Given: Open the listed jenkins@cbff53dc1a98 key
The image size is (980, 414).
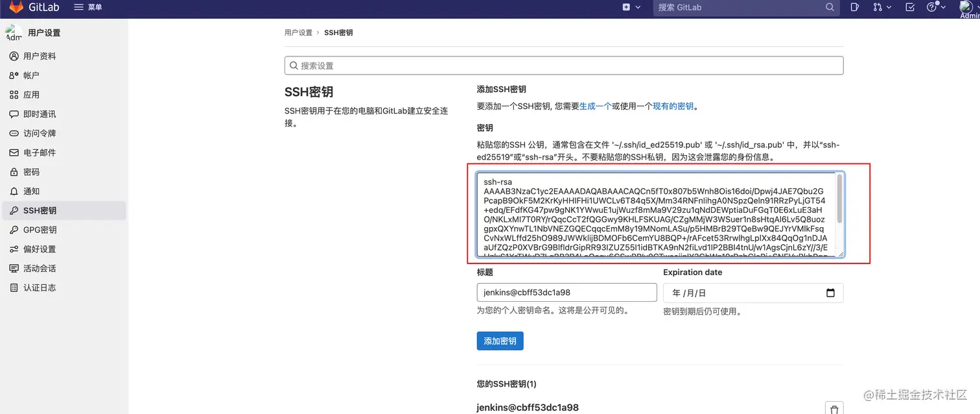Looking at the screenshot, I should 528,408.
